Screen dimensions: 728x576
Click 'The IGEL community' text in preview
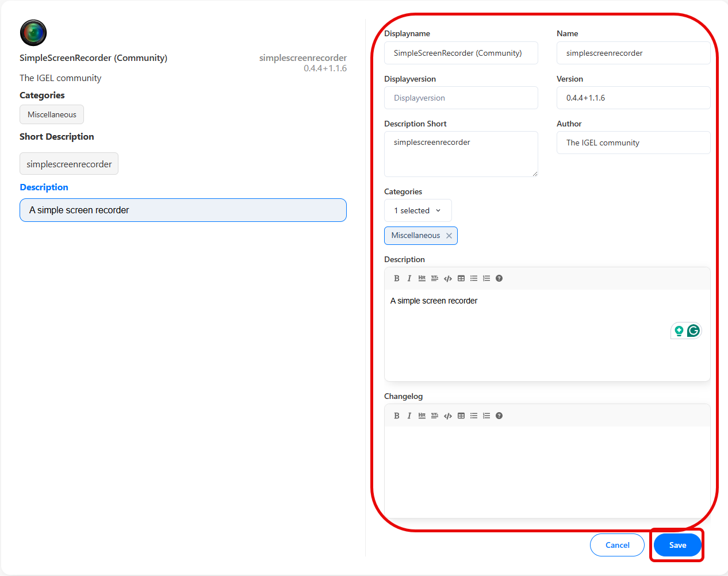coord(60,78)
